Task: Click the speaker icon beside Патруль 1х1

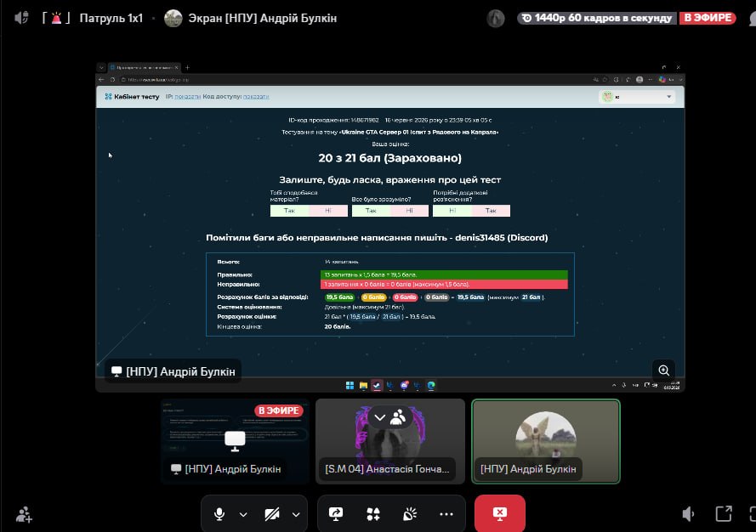Action: pos(21,19)
